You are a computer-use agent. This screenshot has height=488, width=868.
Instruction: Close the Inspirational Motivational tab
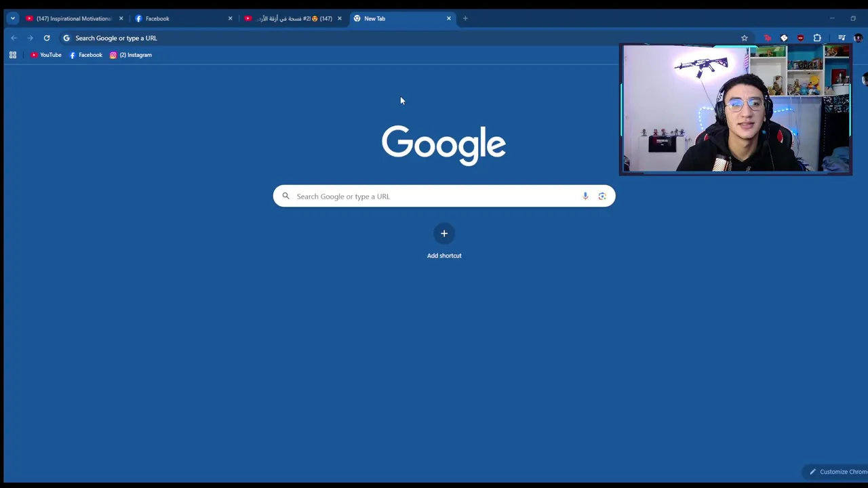121,18
